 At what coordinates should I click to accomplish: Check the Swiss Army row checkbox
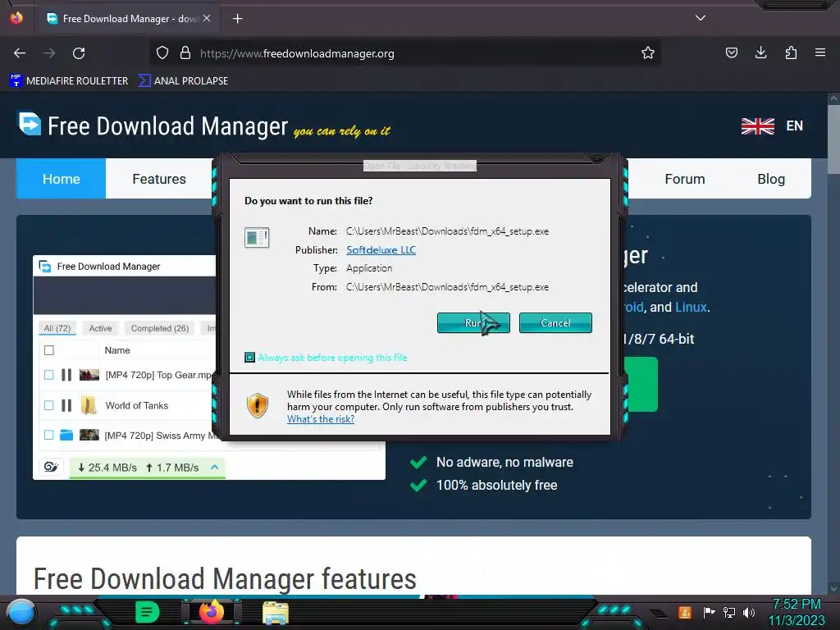click(x=48, y=435)
